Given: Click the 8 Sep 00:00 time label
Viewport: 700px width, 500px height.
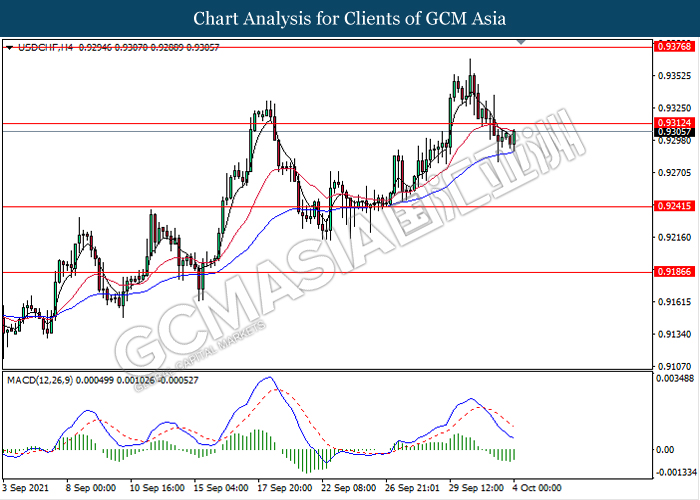Looking at the screenshot, I should tap(91, 488).
